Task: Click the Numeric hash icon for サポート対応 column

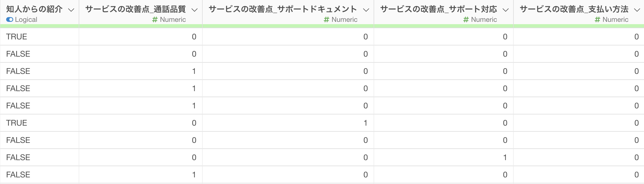Action: point(466,20)
